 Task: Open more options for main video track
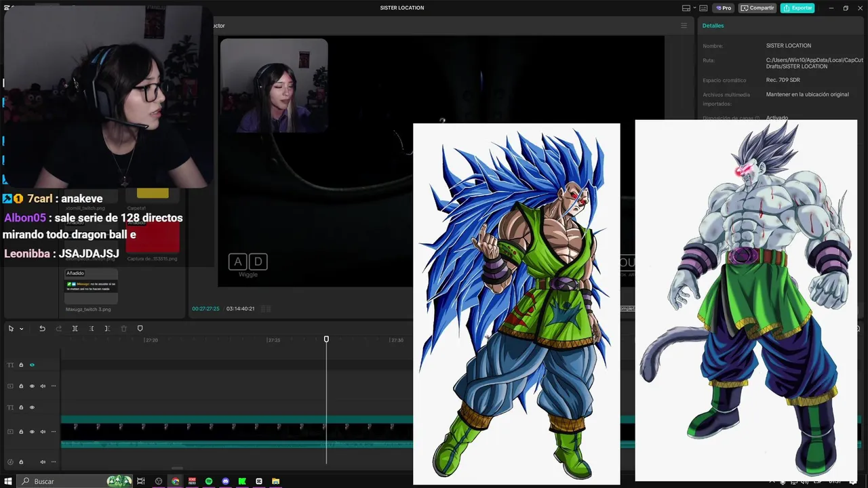54,432
